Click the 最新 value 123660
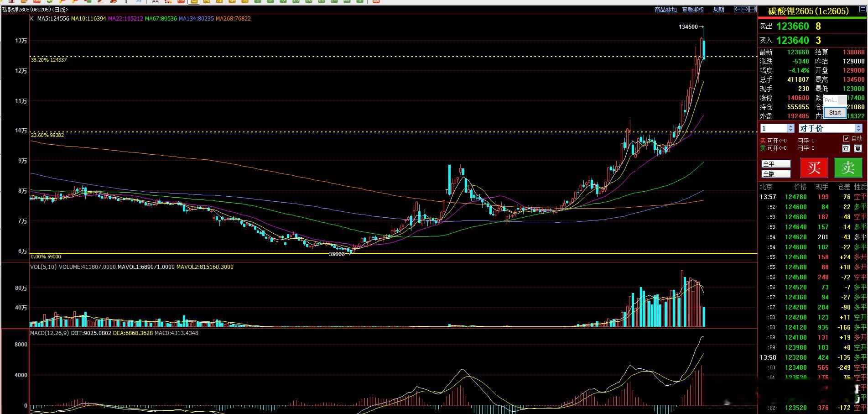Image resolution: width=868 pixels, height=414 pixels. click(798, 52)
